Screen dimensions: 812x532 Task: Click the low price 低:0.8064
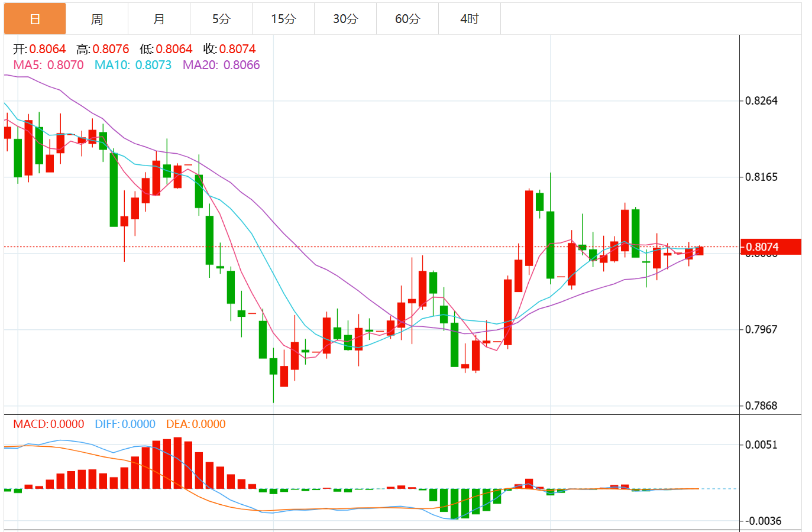166,49
